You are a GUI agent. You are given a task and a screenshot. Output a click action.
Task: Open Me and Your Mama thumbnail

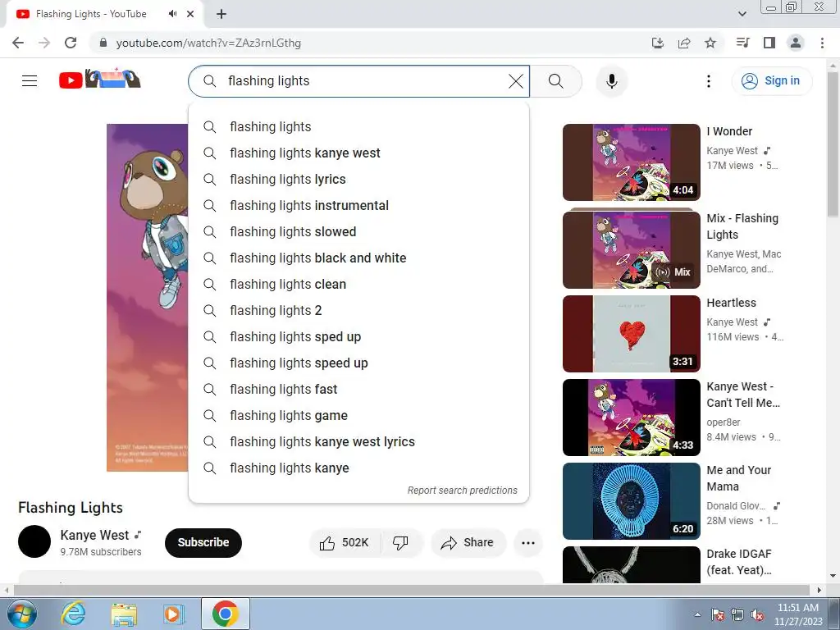pos(631,501)
